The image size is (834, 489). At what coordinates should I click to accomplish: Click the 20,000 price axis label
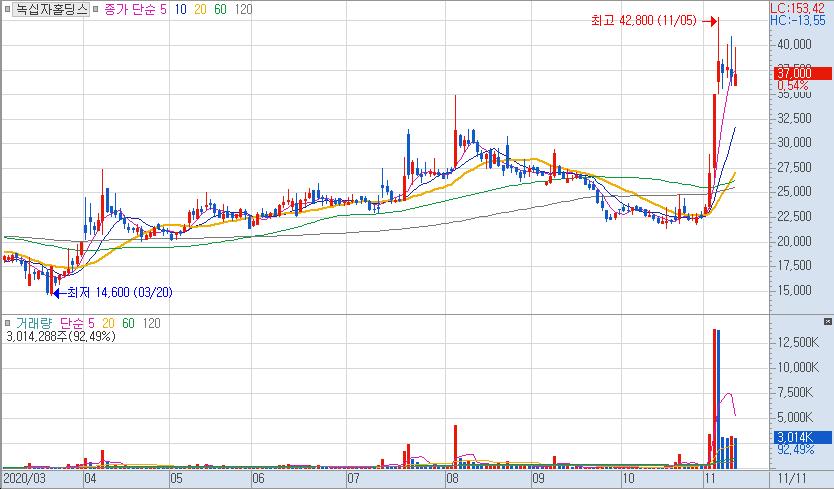(x=795, y=241)
